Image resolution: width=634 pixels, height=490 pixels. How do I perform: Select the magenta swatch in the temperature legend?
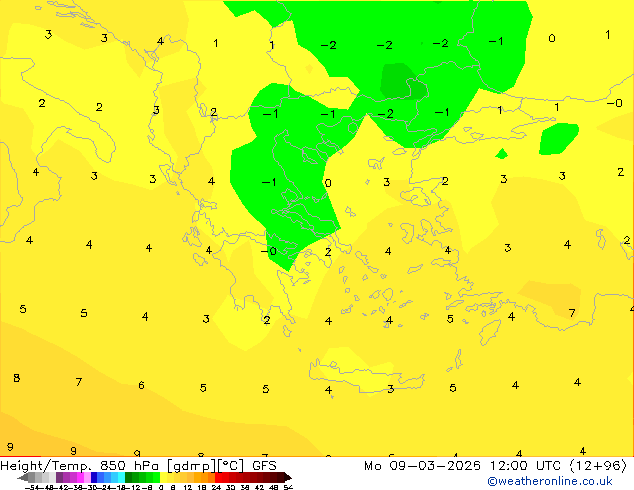[x=80, y=477]
